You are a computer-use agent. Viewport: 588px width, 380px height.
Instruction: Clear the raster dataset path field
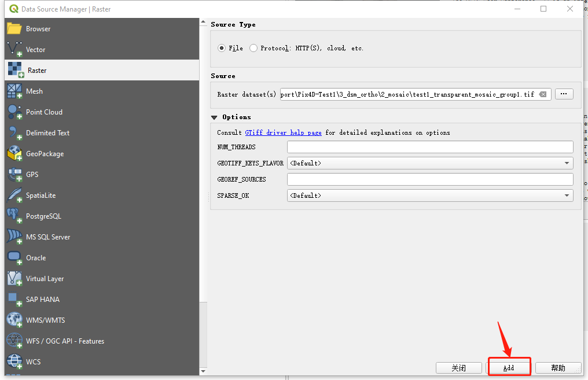pyautogui.click(x=543, y=94)
